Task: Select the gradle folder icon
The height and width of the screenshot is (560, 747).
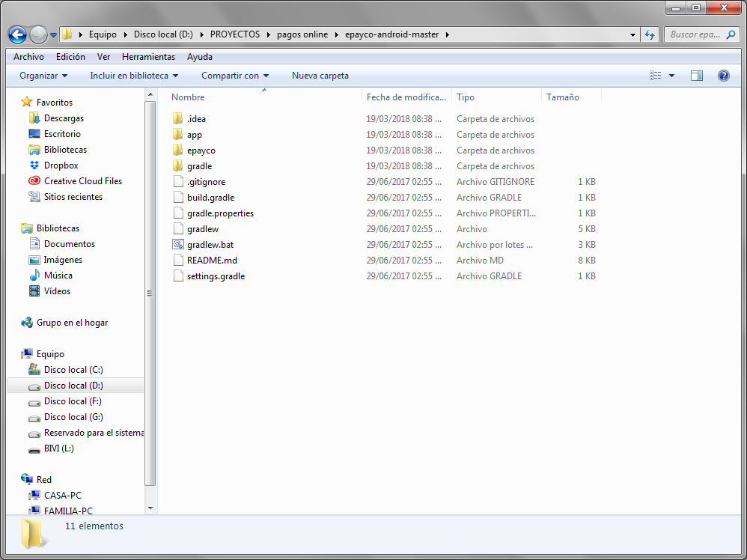Action: pyautogui.click(x=177, y=166)
